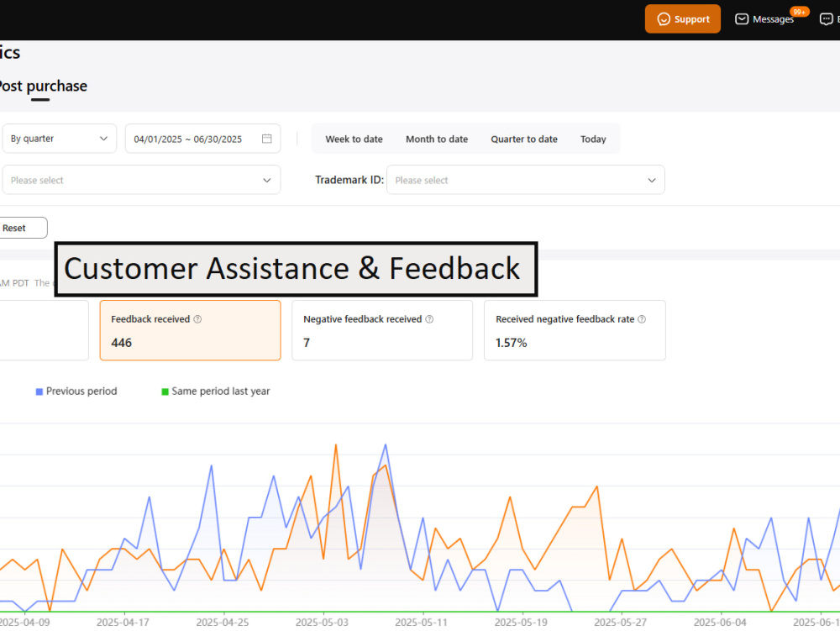Screen dimensions: 840x631
Task: Open the Messages inbox
Action: 764,18
